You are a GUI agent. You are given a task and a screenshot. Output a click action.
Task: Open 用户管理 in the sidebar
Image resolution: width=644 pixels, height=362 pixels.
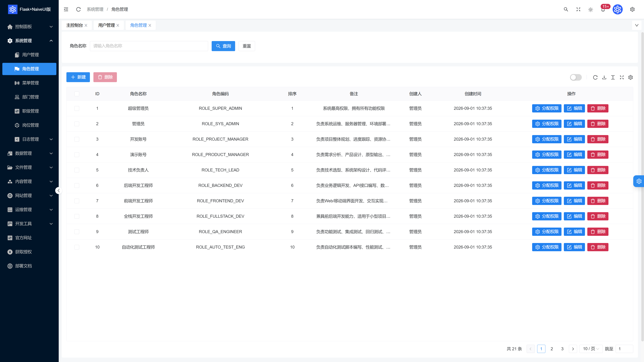coord(29,55)
